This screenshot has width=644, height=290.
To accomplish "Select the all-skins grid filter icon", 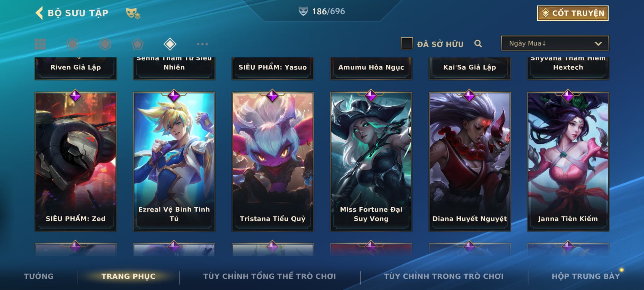I will [x=40, y=44].
